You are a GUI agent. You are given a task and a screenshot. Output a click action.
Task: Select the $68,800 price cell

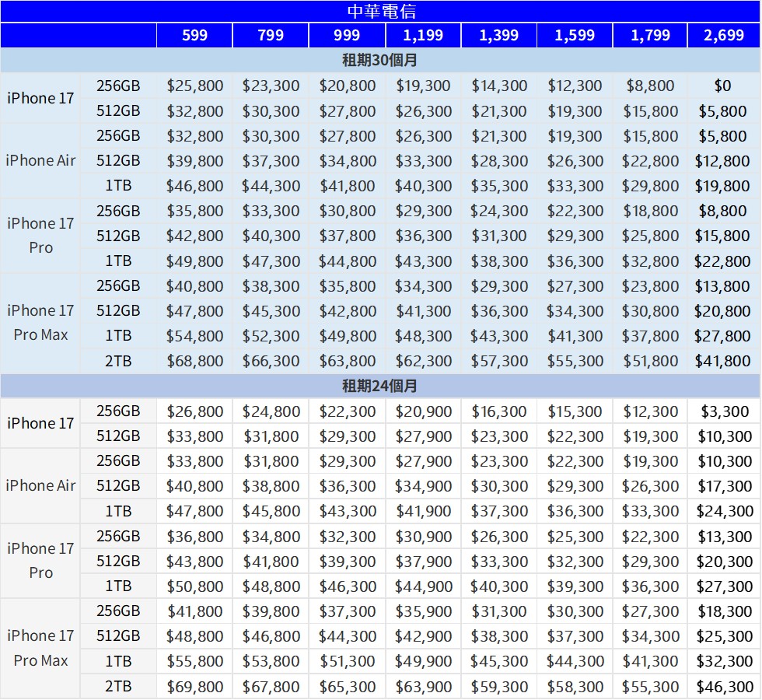(x=195, y=361)
